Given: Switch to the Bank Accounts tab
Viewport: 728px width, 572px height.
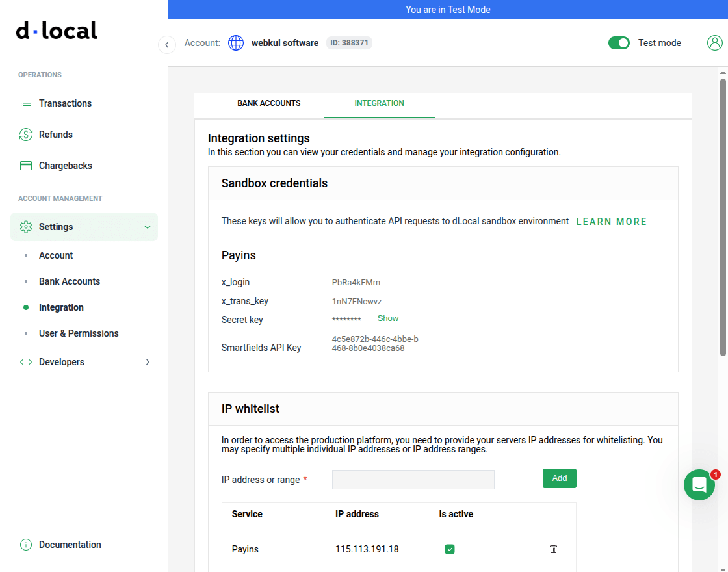Looking at the screenshot, I should pos(268,103).
